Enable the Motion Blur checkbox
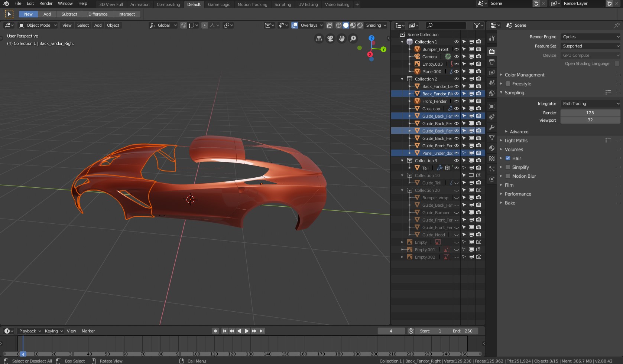 tap(508, 176)
